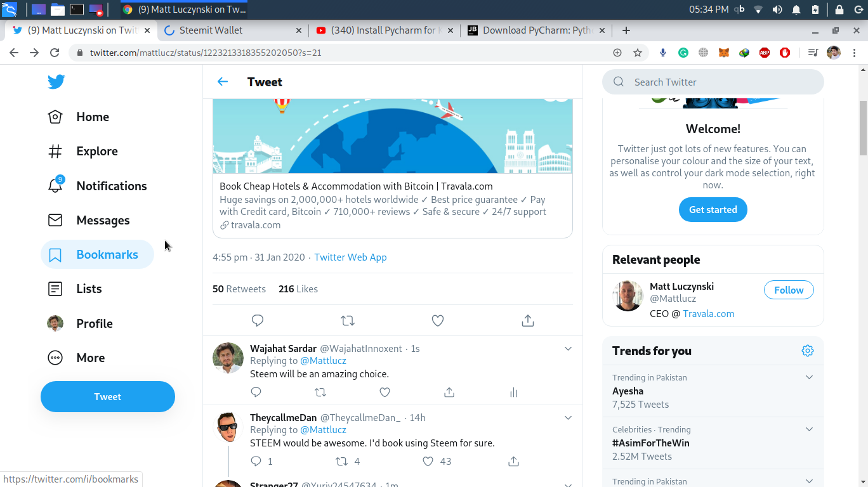Open Profile in the sidebar
Image resolution: width=868 pixels, height=487 pixels.
pos(80,323)
